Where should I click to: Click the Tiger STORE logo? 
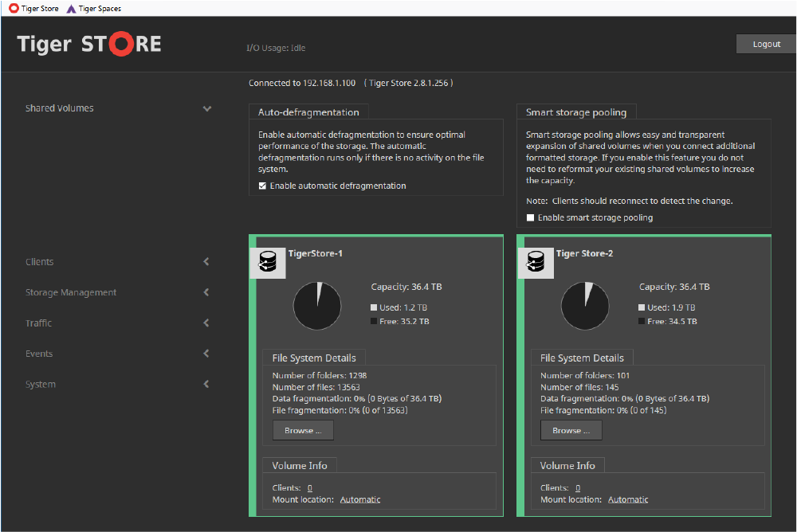tap(89, 45)
